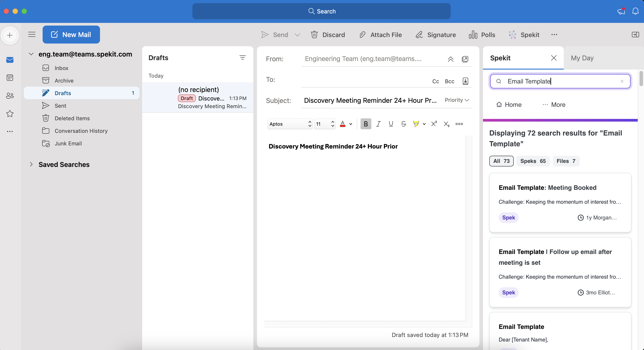Apply strikethrough formatting

coord(403,124)
